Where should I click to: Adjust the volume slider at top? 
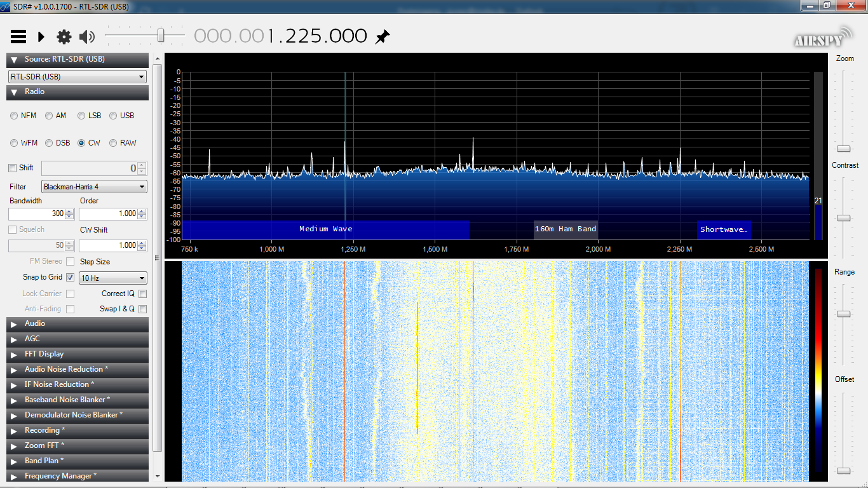point(161,36)
